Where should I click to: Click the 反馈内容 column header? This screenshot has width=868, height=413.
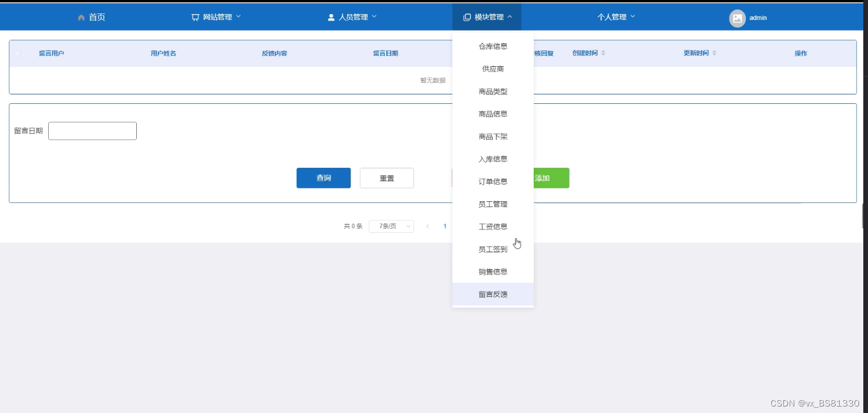(x=274, y=53)
